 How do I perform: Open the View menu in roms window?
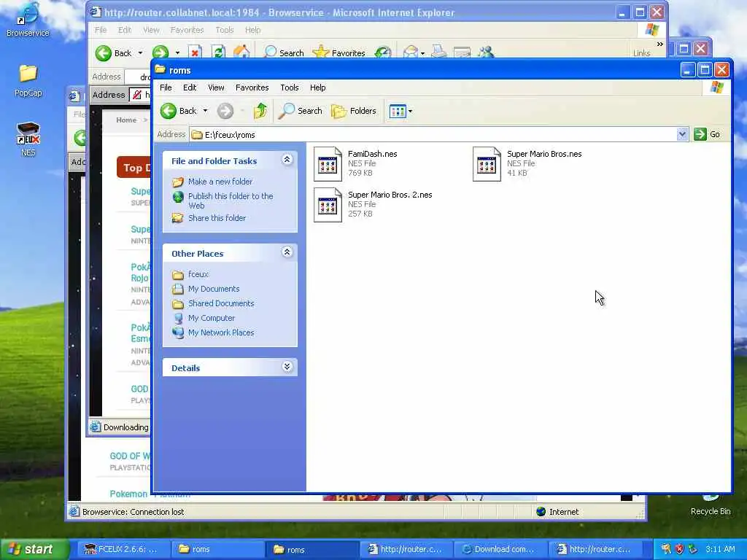coord(216,87)
